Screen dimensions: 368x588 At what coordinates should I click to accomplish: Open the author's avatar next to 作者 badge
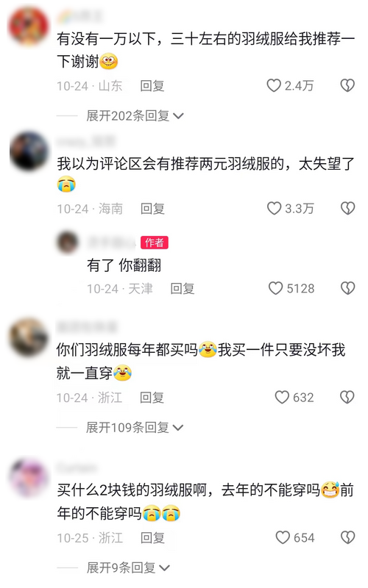click(68, 242)
